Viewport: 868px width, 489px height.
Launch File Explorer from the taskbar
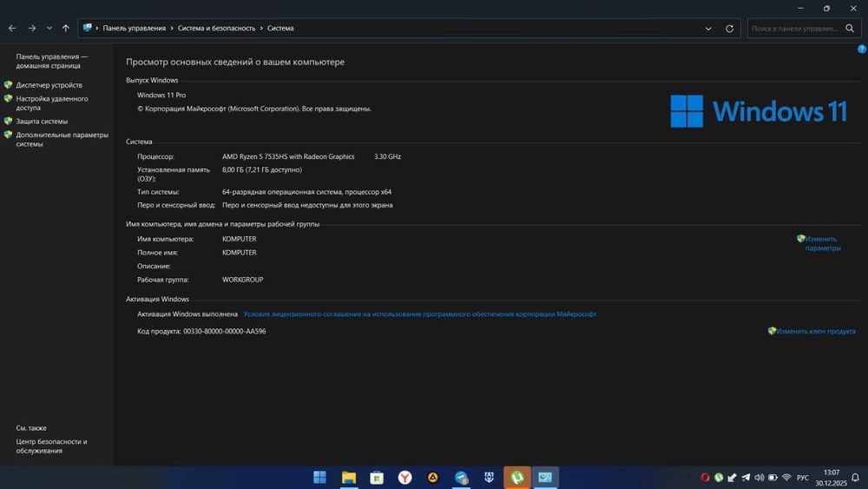348,478
